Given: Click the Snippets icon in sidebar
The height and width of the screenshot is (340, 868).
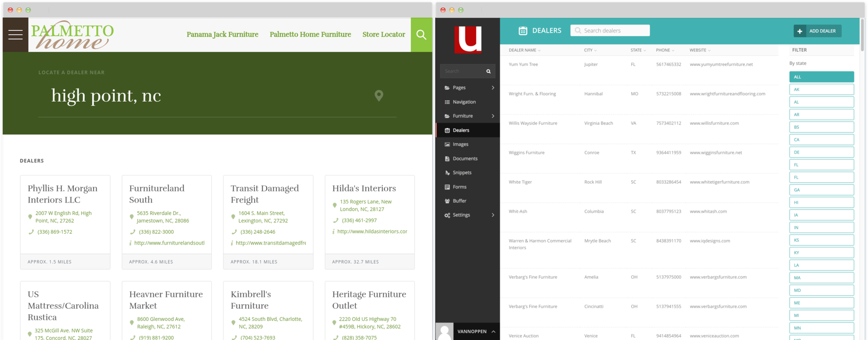Looking at the screenshot, I should [447, 173].
